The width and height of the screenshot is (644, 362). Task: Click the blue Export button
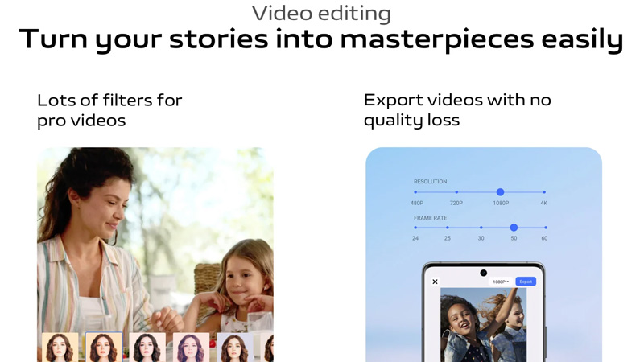526,282
